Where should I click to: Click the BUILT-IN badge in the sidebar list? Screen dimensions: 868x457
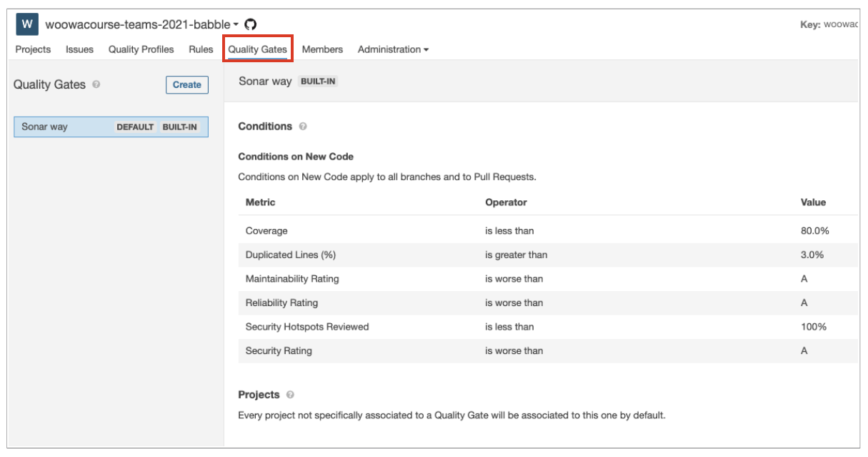tap(179, 127)
